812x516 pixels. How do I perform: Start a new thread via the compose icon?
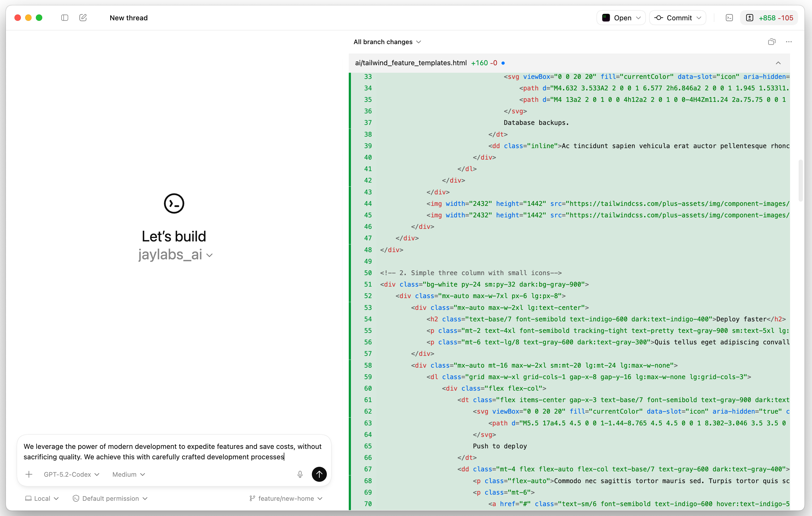[83, 18]
